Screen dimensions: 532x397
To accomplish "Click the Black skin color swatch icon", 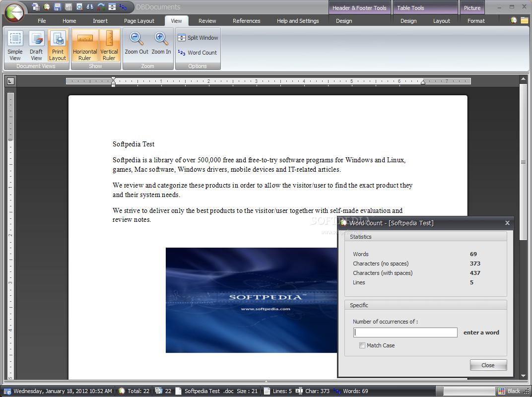I will click(x=501, y=391).
